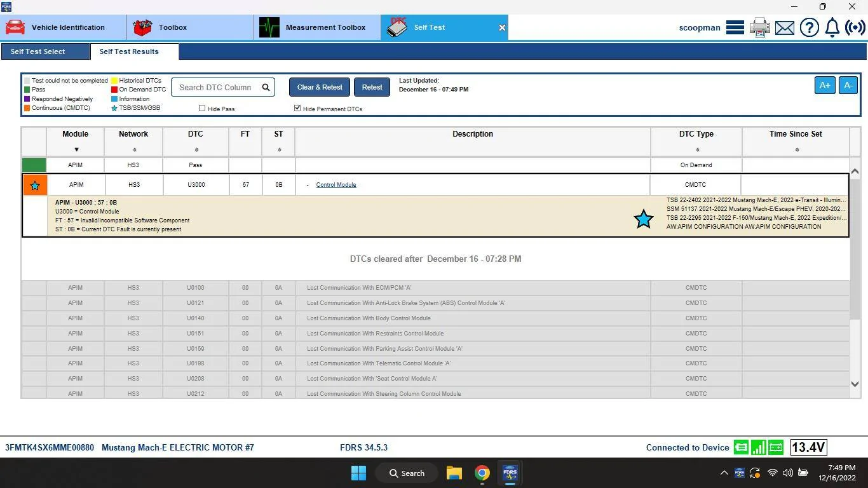Select the Self Test tab
This screenshot has width=868, height=488.
[x=445, y=27]
